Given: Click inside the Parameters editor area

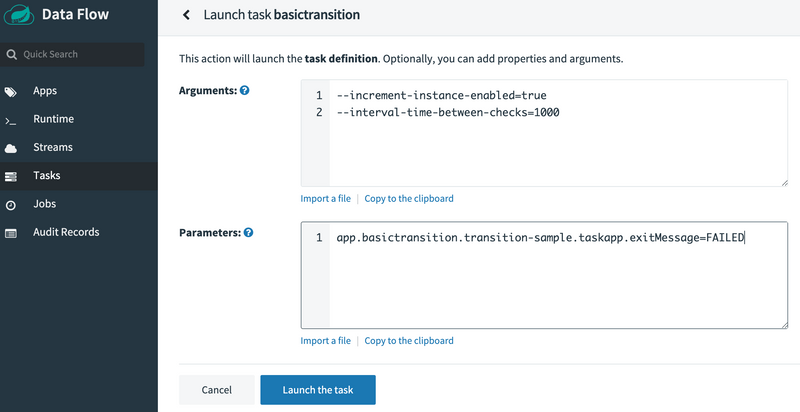Looking at the screenshot, I should [544, 275].
